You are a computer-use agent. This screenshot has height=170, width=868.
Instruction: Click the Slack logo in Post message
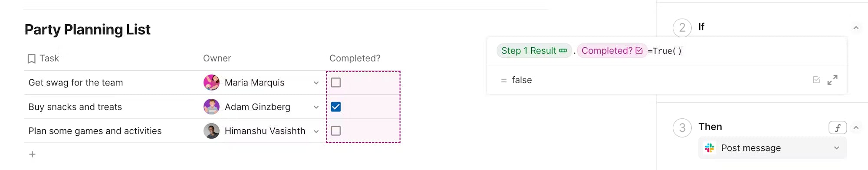coord(710,148)
